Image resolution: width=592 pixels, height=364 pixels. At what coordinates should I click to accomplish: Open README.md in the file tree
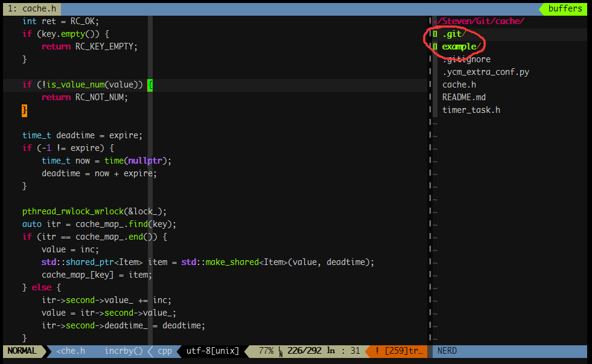(464, 97)
